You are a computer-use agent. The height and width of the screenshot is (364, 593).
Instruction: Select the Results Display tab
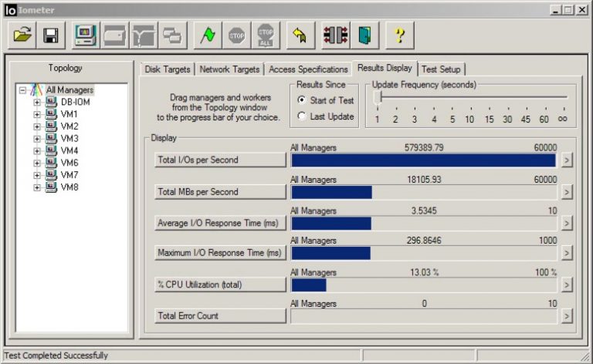(x=385, y=68)
